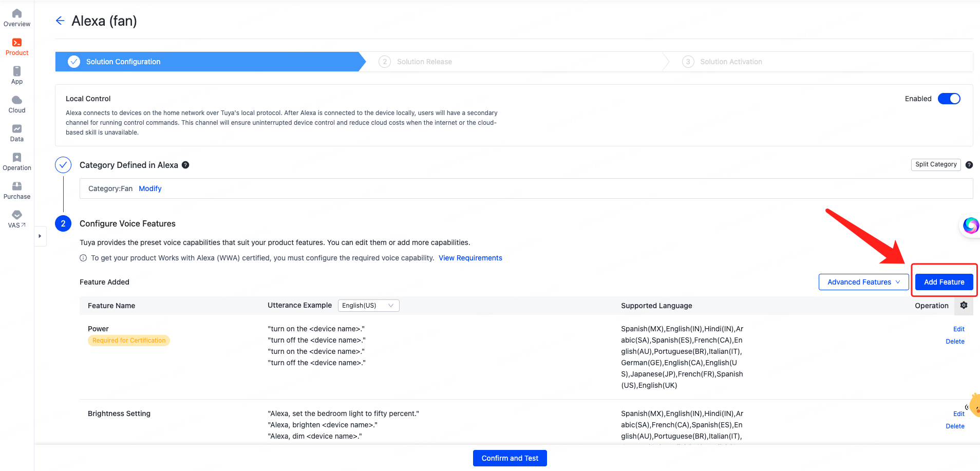Viewport: 980px width, 471px height.
Task: Open the VAS external link in sidebar
Action: (x=17, y=219)
